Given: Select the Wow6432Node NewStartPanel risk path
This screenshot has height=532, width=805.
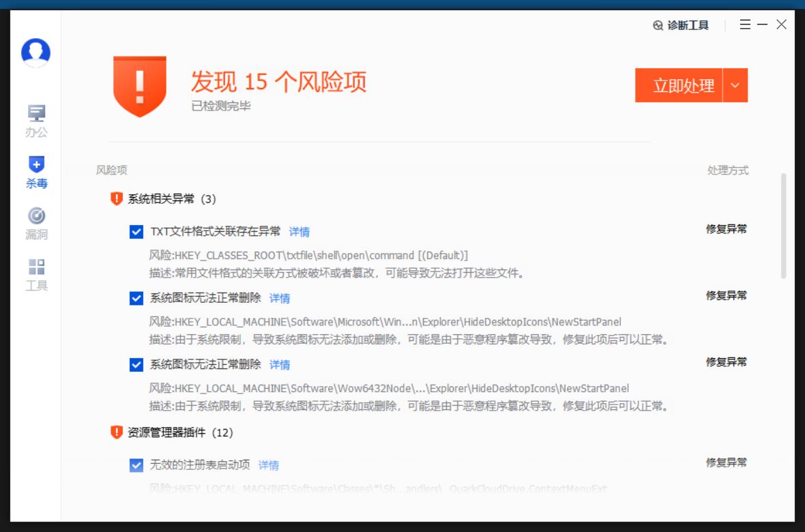Looking at the screenshot, I should (x=389, y=388).
